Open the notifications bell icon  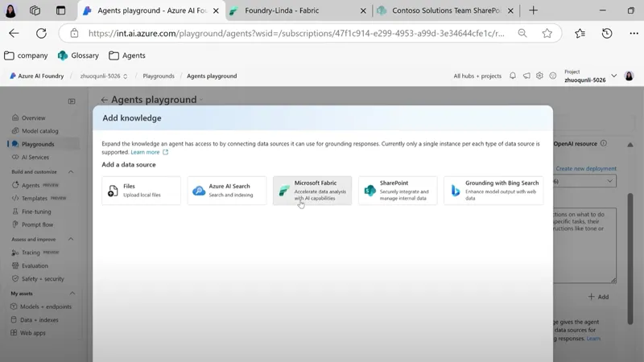point(513,76)
